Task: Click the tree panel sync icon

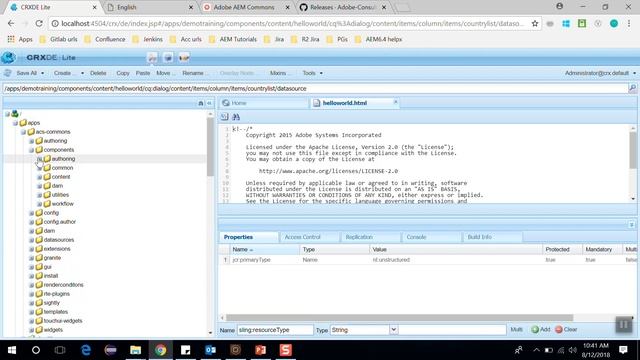Action: pos(201,103)
